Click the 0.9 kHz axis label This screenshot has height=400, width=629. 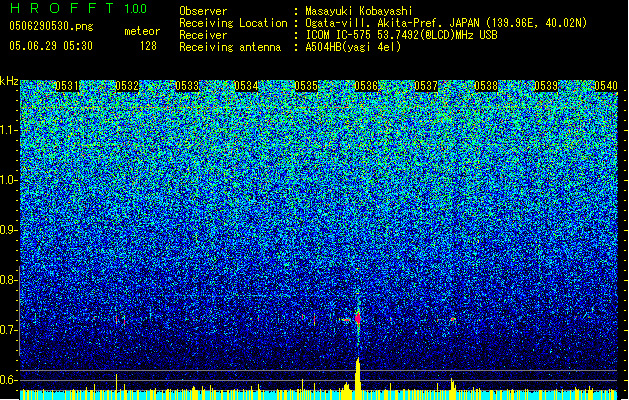(x=8, y=230)
